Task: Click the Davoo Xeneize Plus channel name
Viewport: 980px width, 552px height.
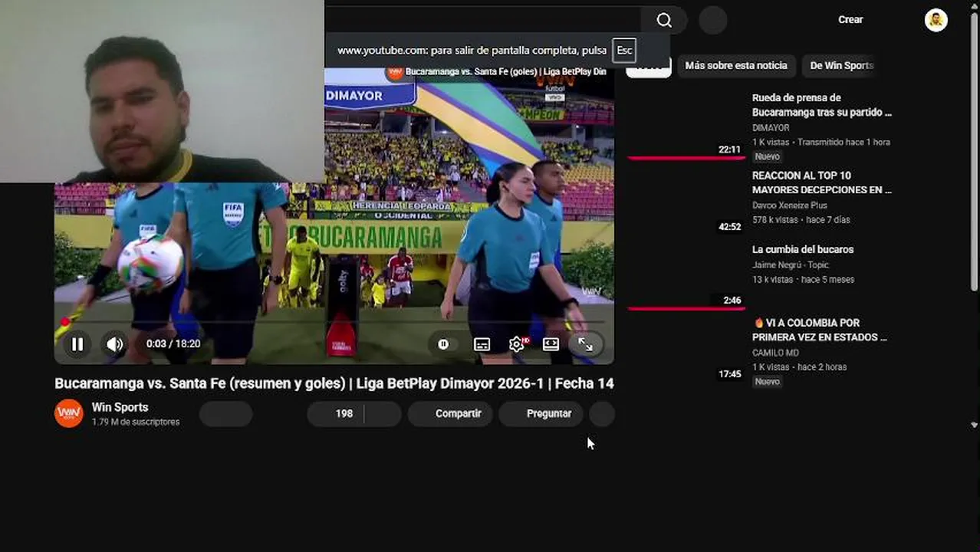Action: [790, 205]
